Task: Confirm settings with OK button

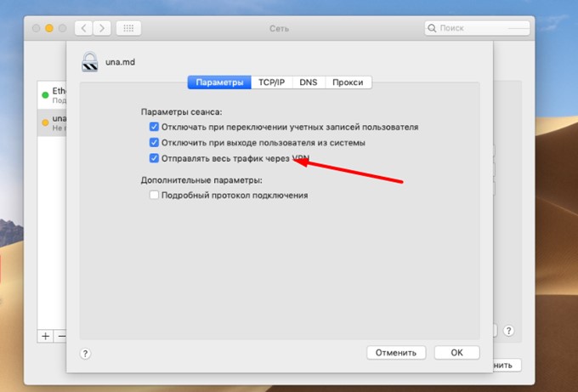Action: (x=456, y=353)
